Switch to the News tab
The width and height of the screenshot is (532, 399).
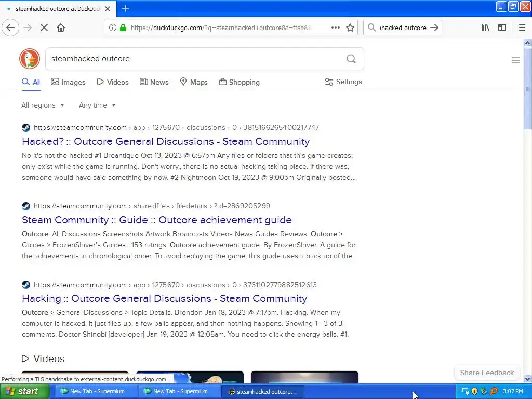click(x=154, y=82)
